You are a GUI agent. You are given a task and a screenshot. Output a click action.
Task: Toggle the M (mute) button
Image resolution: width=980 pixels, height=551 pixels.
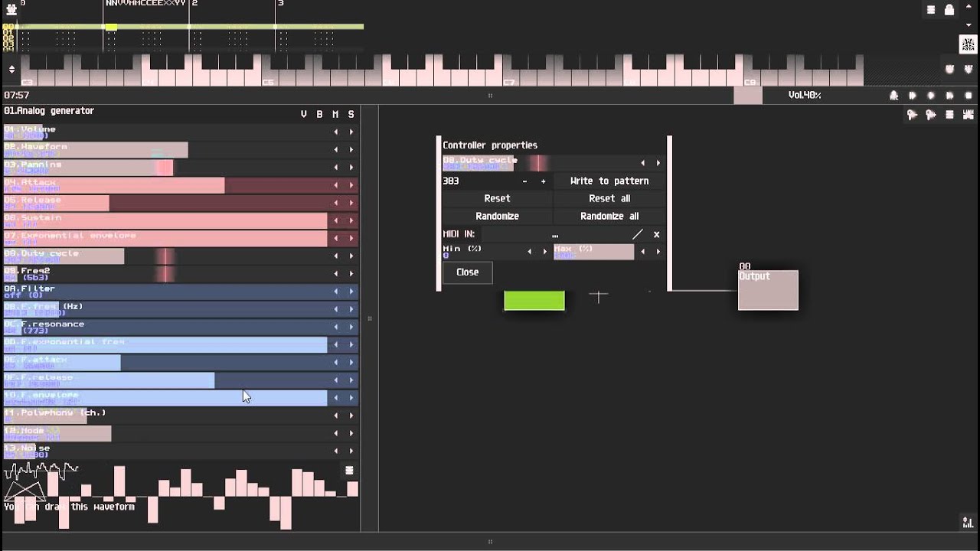point(335,114)
